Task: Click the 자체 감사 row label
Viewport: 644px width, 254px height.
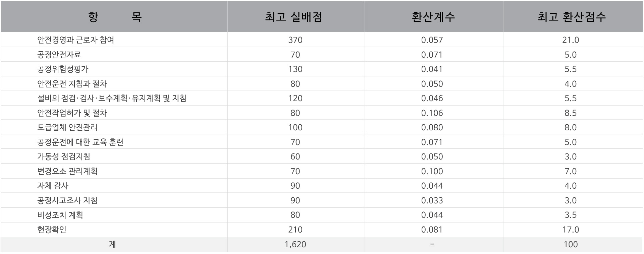Action: pos(53,186)
